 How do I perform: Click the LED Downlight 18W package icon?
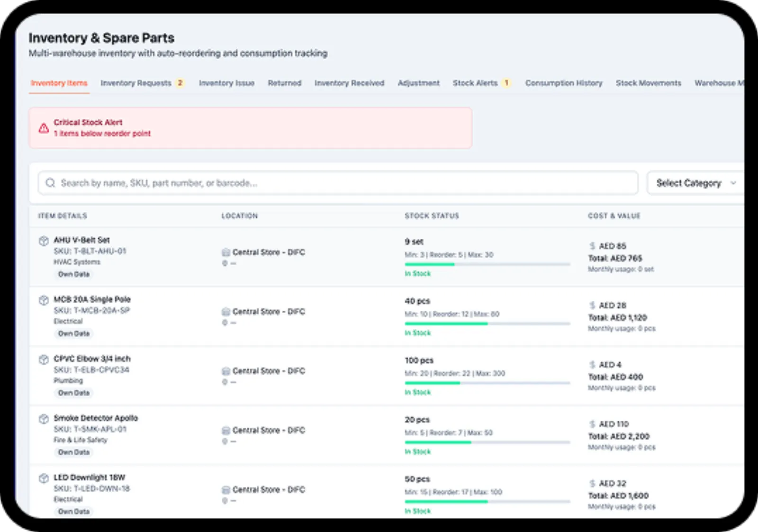[44, 478]
